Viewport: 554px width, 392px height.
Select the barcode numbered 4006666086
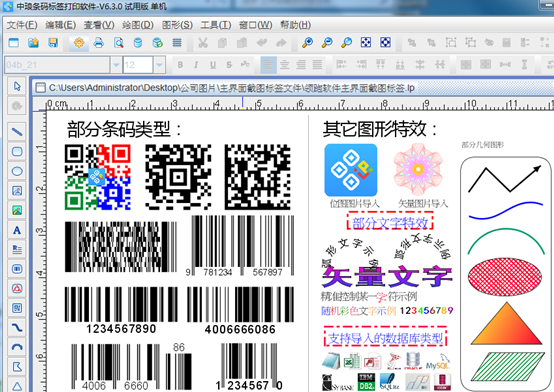240,310
